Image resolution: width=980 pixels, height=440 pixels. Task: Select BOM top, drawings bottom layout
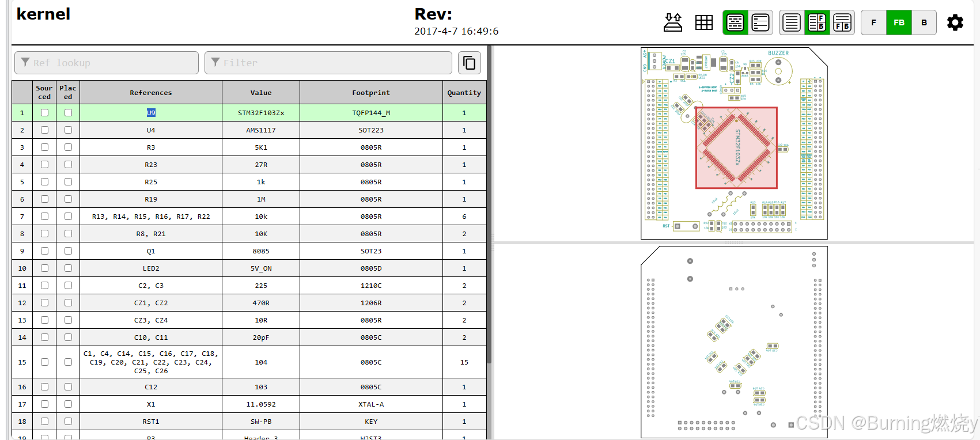[842, 22]
